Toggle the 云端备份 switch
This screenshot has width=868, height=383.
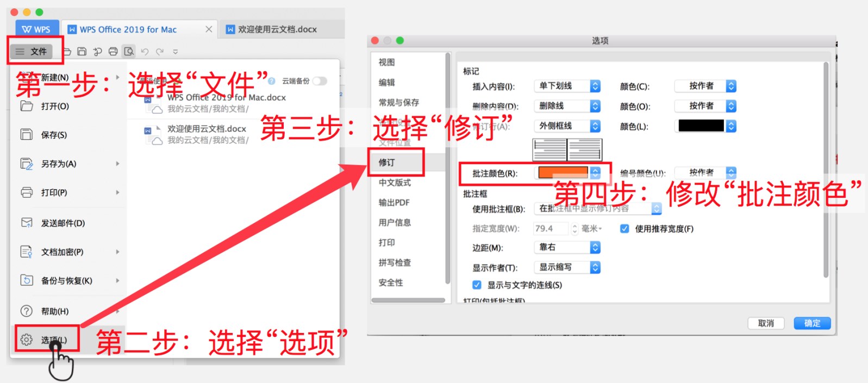(x=320, y=81)
